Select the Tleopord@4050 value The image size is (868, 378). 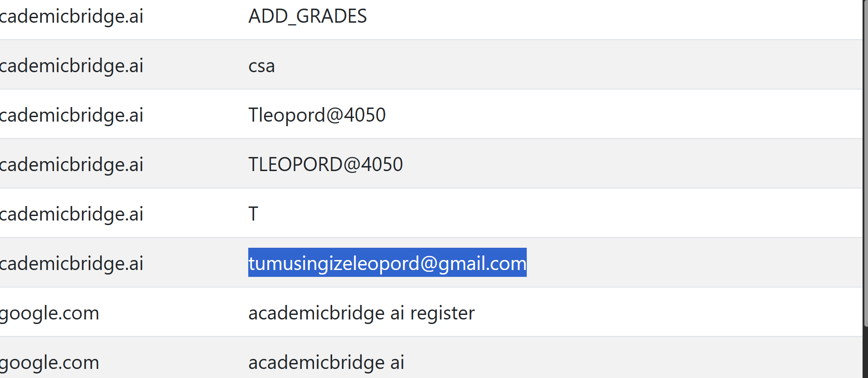tap(317, 115)
